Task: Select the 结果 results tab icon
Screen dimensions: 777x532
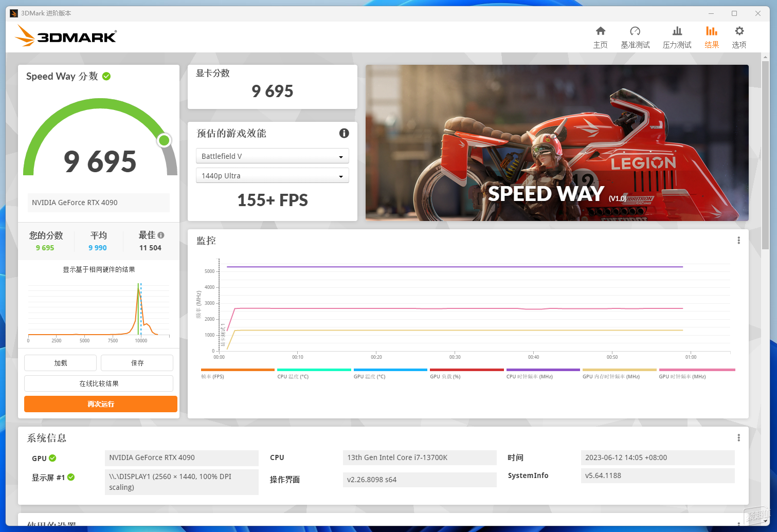Action: [712, 31]
